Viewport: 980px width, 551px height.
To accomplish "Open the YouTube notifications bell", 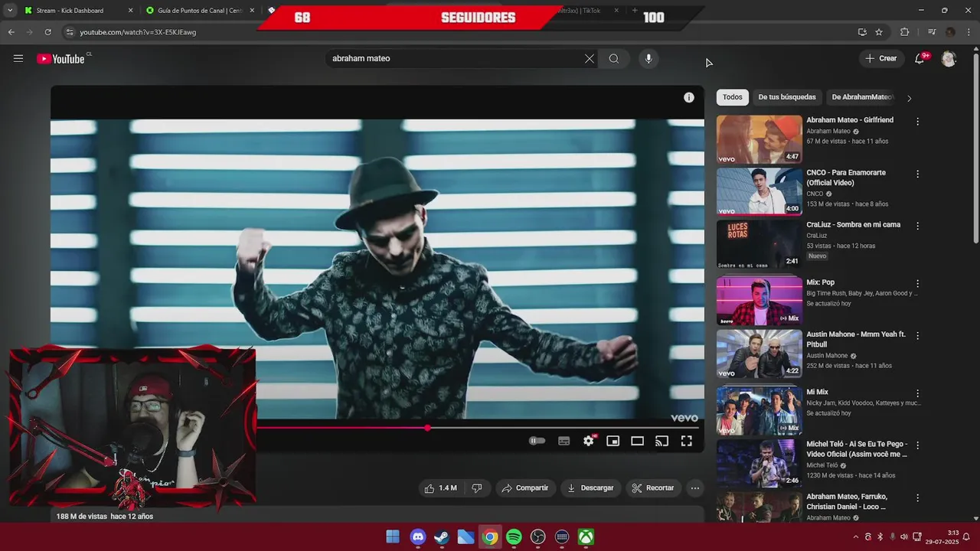I will coord(920,58).
